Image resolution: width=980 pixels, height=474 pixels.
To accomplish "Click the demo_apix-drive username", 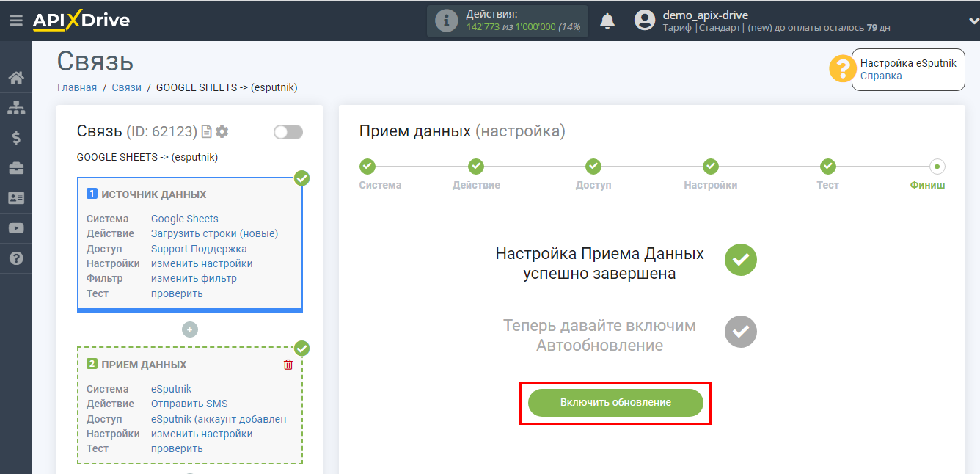I will pyautogui.click(x=706, y=15).
